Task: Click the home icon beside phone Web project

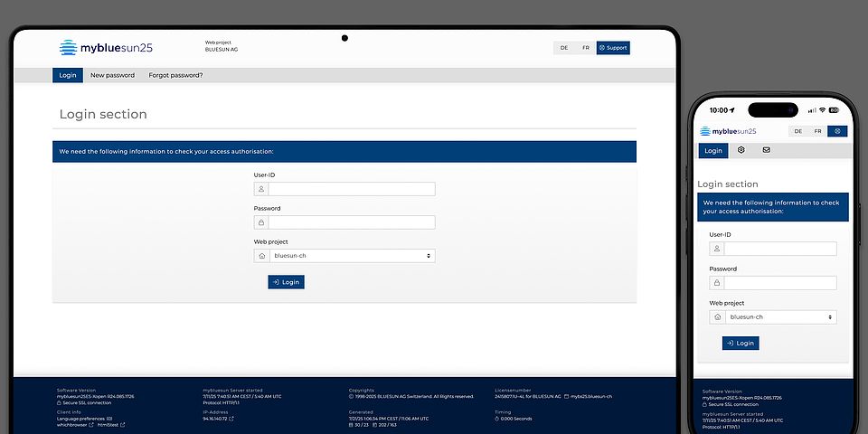Action: 717,317
